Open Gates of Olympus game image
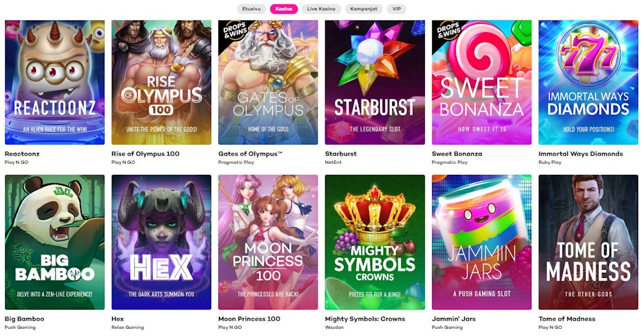The image size is (644, 336). pyautogui.click(x=268, y=82)
